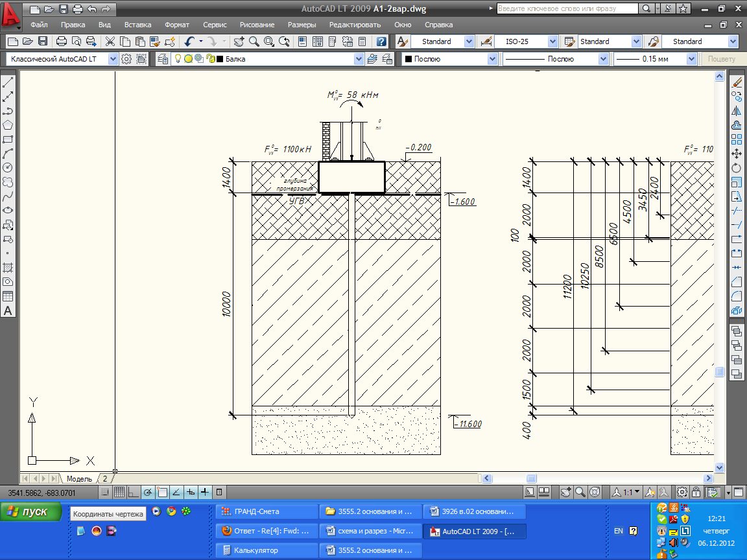Select the Move tool

coord(737,154)
